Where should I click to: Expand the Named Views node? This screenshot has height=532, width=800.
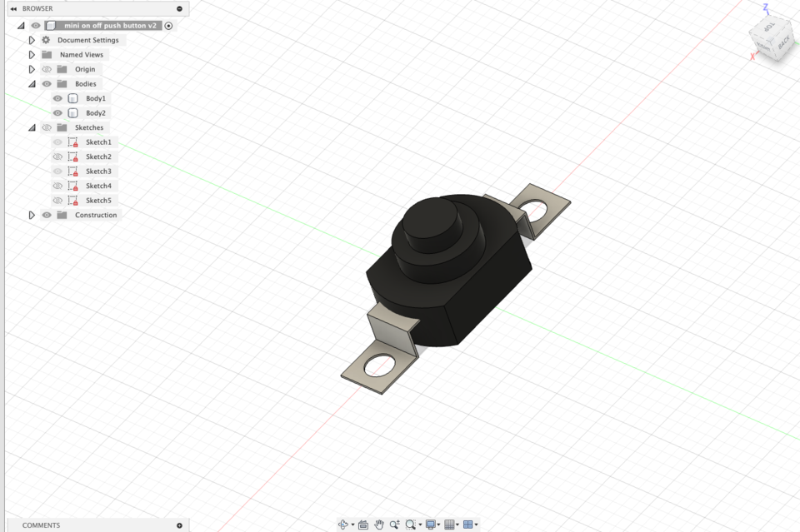coord(31,54)
